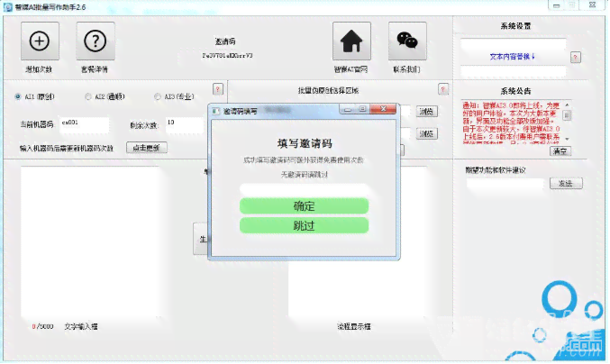The image size is (610, 364).
Task: Minimize the 邀请码填写 dialog
Action: tap(348, 110)
